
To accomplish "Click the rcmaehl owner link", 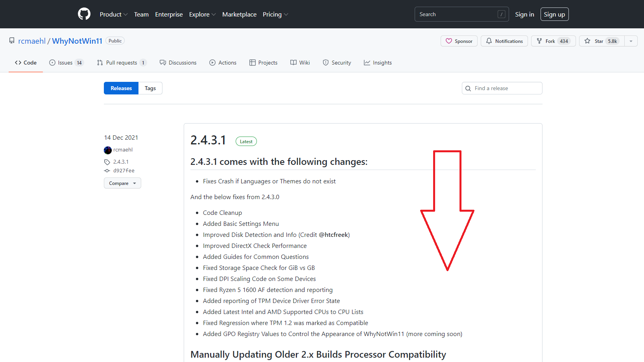I will pyautogui.click(x=32, y=41).
